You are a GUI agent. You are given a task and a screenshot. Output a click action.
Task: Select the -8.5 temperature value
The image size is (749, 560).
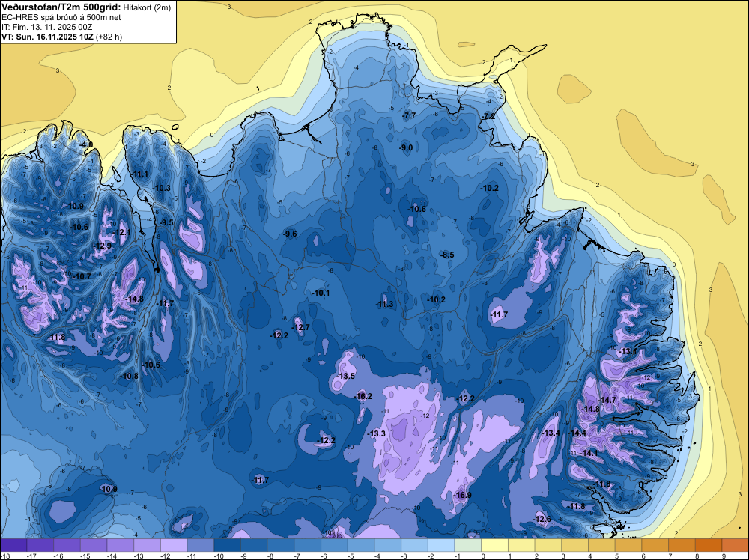(x=447, y=255)
